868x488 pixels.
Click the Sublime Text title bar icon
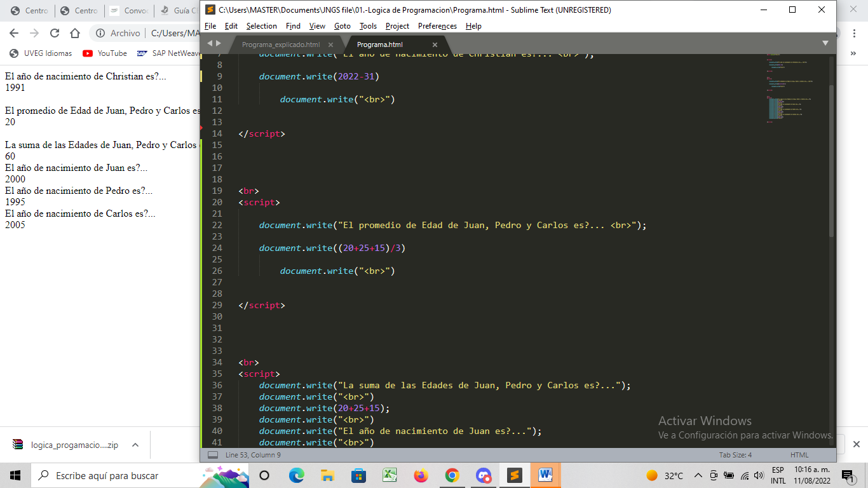click(x=210, y=10)
